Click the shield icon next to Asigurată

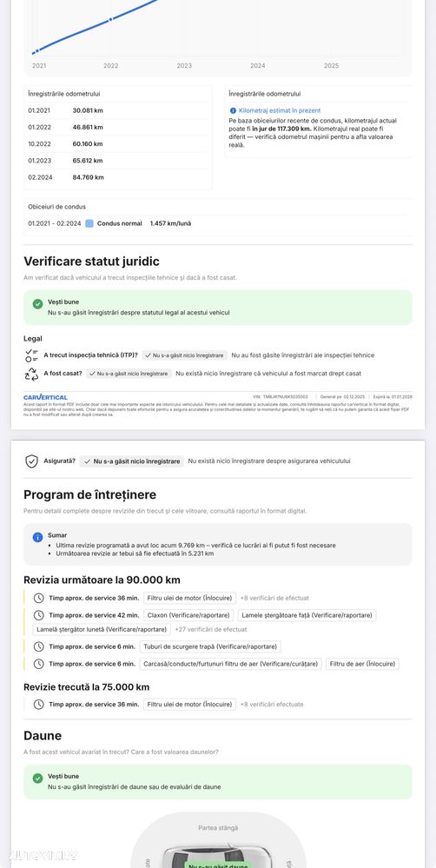pyautogui.click(x=31, y=461)
